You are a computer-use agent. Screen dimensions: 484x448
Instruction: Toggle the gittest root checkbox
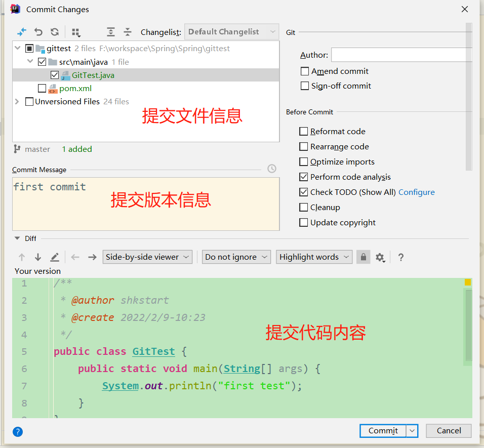[29, 49]
